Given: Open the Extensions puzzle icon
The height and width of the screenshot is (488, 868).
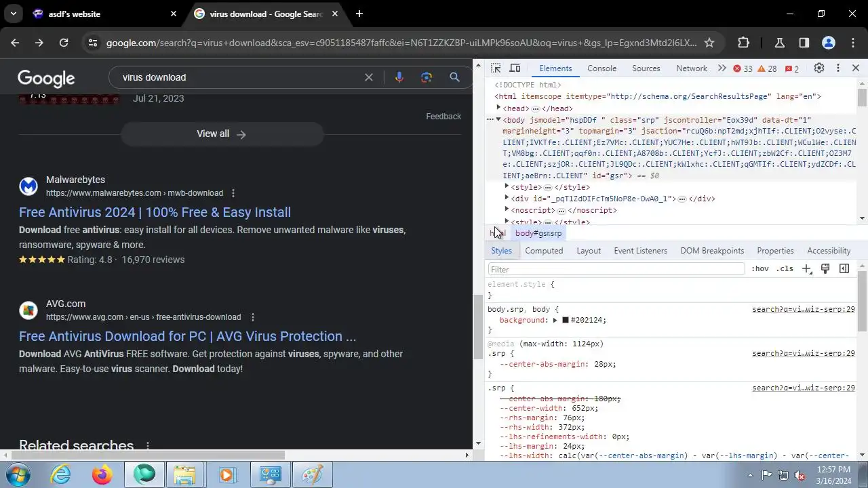Looking at the screenshot, I should (743, 43).
